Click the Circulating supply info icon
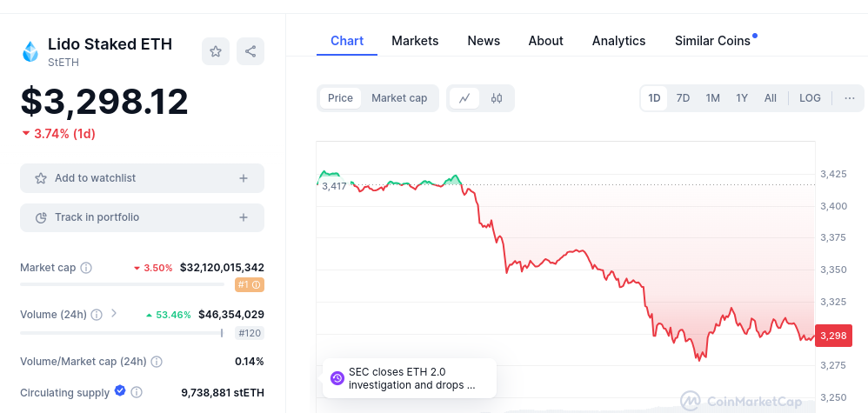The image size is (868, 413). pyautogui.click(x=137, y=393)
